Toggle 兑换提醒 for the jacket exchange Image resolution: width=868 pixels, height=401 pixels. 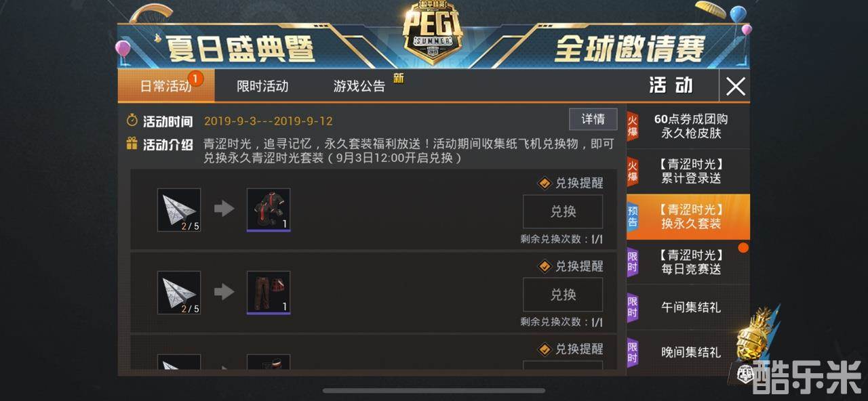click(571, 183)
